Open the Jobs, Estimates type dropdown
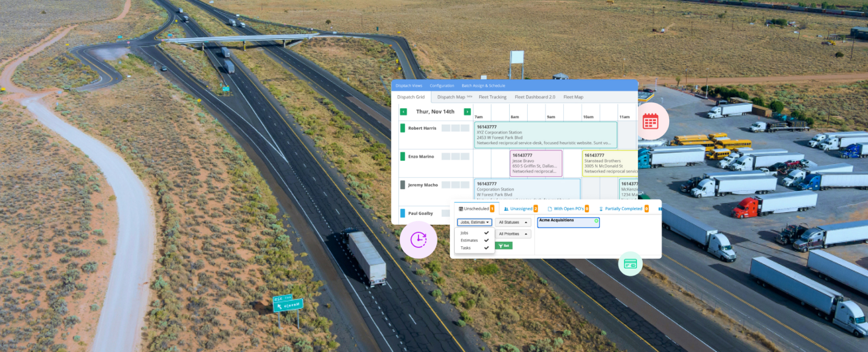Image resolution: width=868 pixels, height=352 pixels. point(474,222)
